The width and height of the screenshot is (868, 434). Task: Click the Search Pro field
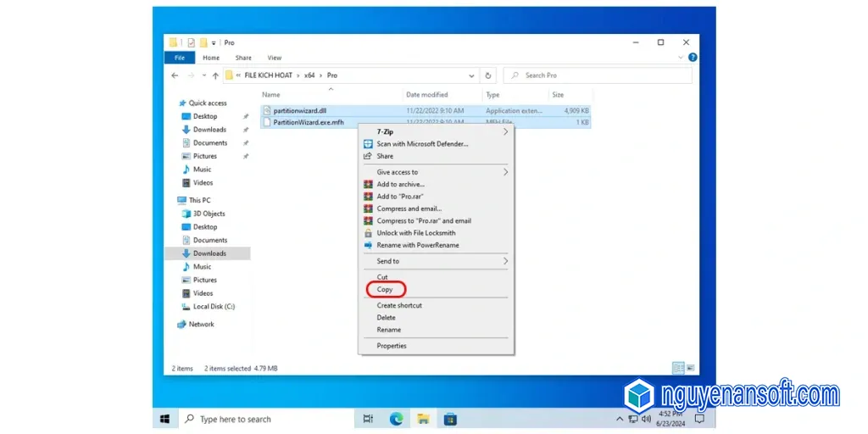pyautogui.click(x=598, y=75)
